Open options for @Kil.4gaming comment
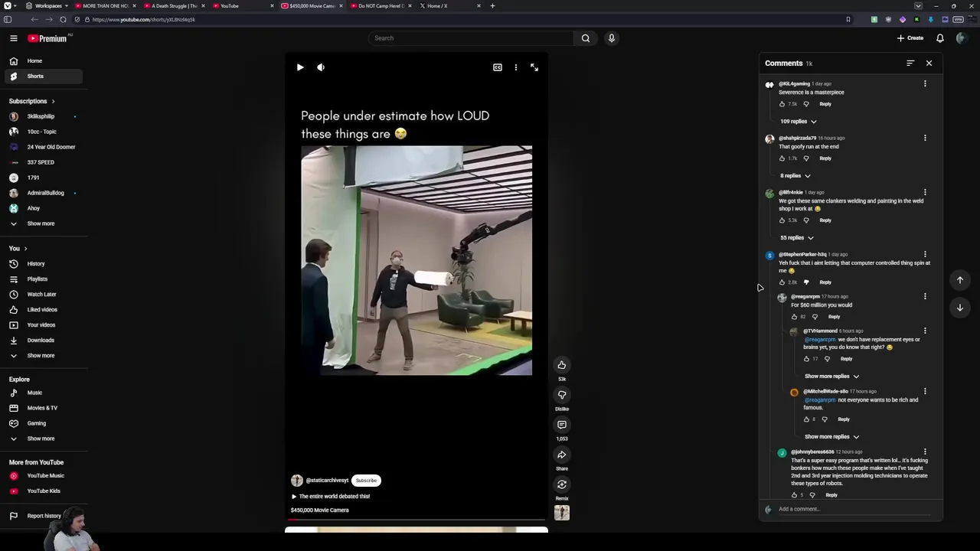The width and height of the screenshot is (980, 551). (925, 83)
